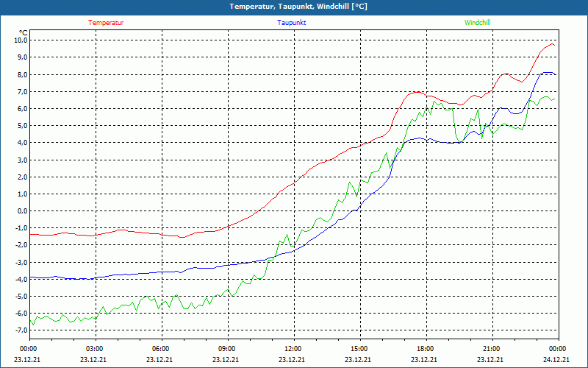The height and width of the screenshot is (368, 588).
Task: Click the °C unit label on the y-axis
Action: point(24,32)
